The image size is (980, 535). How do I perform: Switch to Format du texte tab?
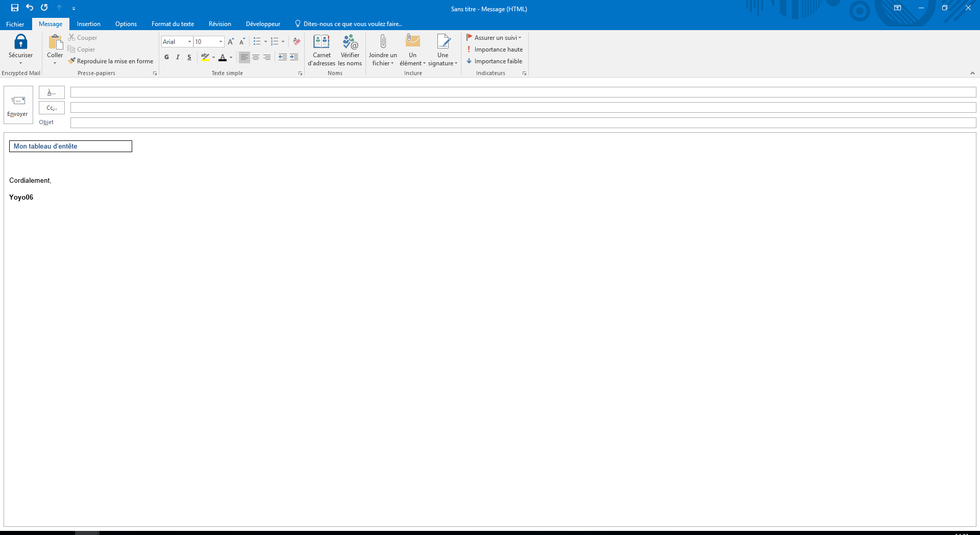click(173, 24)
